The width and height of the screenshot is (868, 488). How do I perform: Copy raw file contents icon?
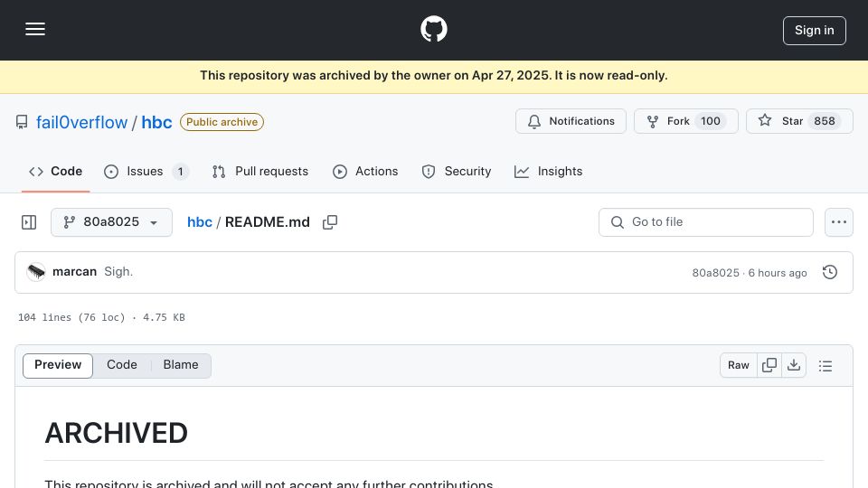(769, 365)
